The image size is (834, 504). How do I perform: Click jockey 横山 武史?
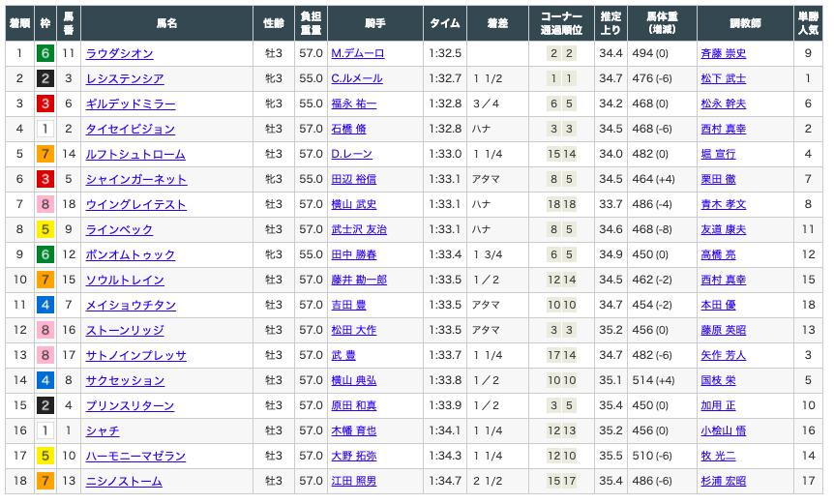click(354, 205)
